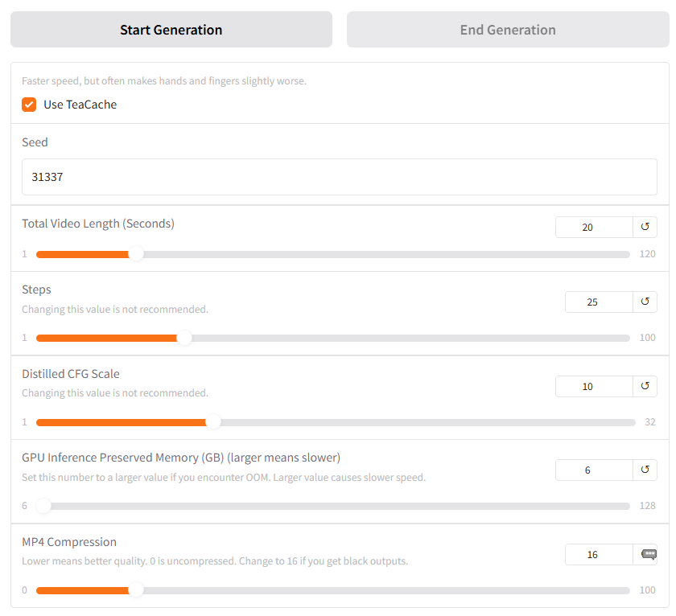Click the Seed input field
This screenshot has height=616, width=676.
tap(340, 177)
